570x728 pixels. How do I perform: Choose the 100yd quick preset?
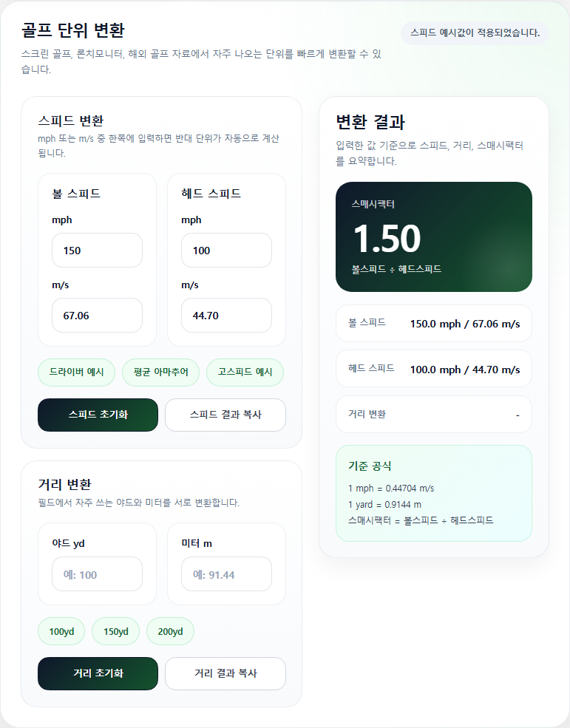pyautogui.click(x=61, y=631)
